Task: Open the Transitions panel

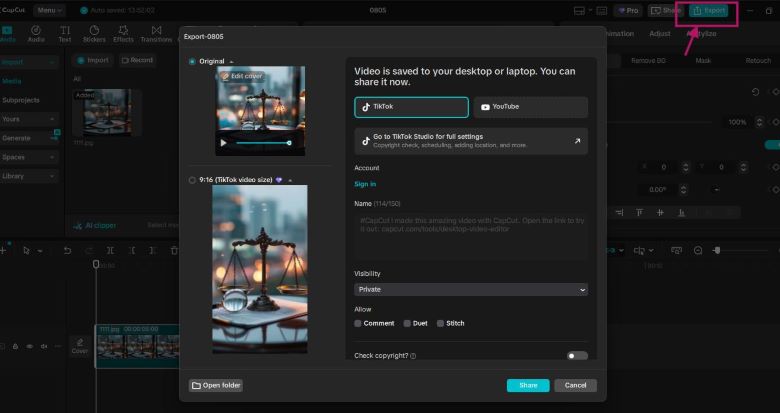Action: pos(156,34)
